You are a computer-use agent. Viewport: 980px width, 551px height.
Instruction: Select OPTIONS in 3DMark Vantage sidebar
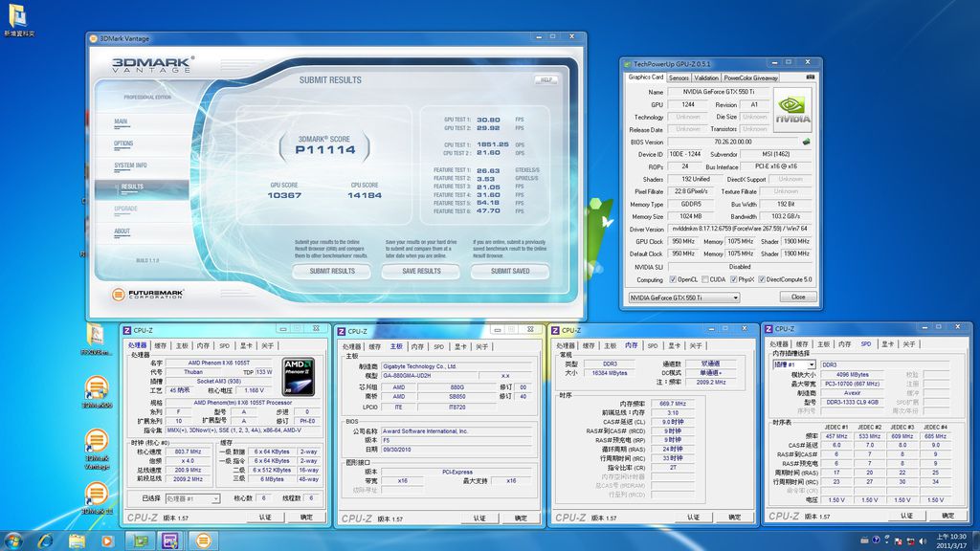123,143
